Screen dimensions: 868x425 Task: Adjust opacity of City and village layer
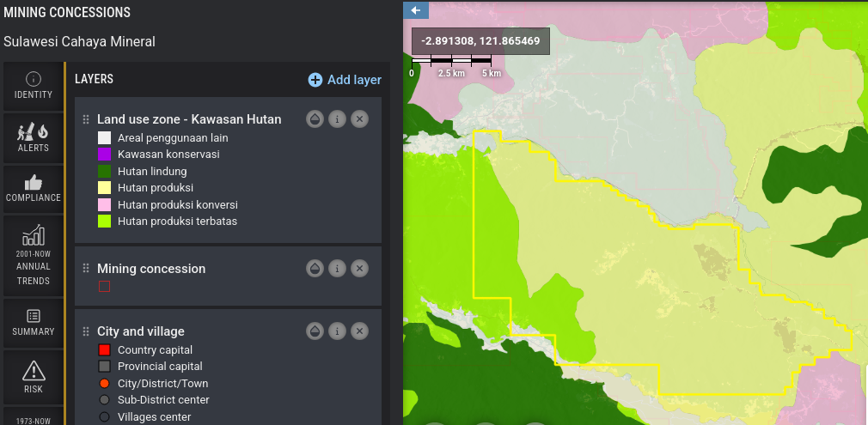[315, 331]
